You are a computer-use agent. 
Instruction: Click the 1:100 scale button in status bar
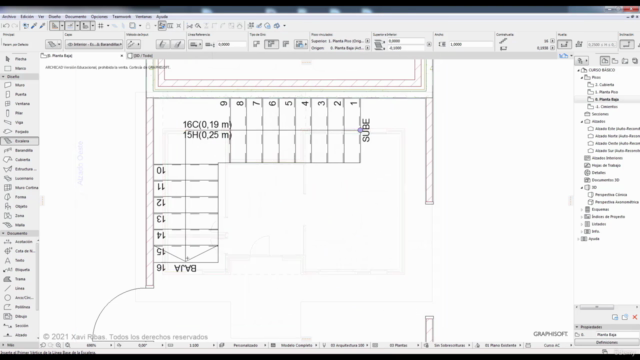coord(194,345)
